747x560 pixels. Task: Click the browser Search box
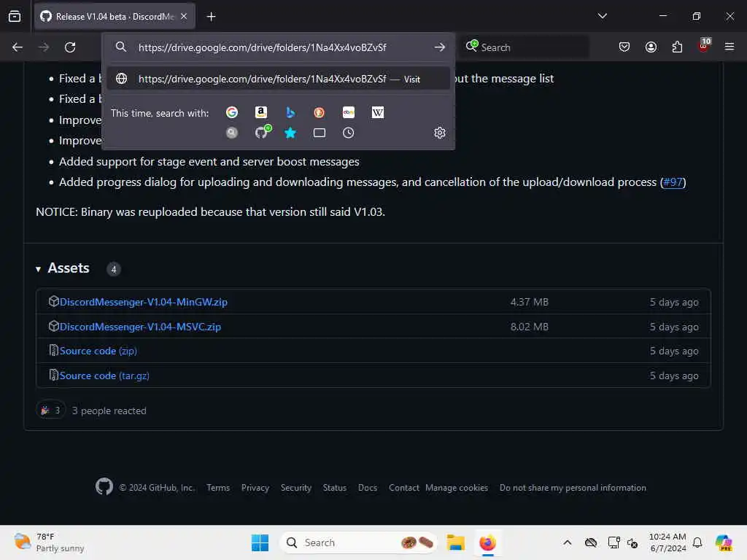pos(524,47)
